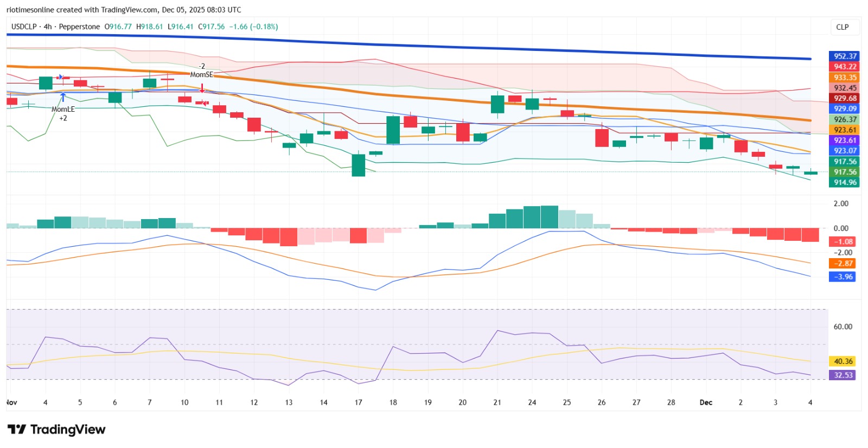The width and height of the screenshot is (868, 448).
Task: Select the blue 952.37 price label
Action: 844,56
